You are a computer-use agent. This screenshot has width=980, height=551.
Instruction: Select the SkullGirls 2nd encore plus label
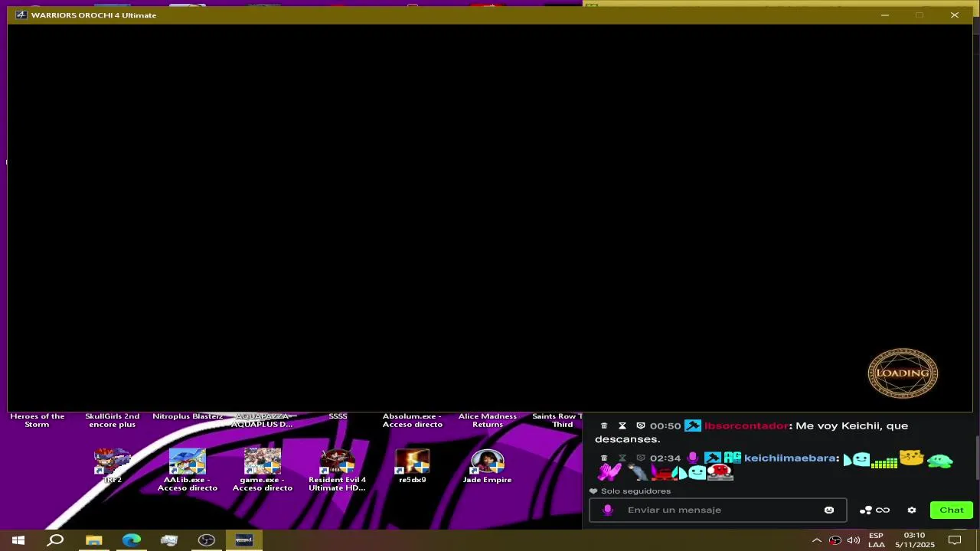(113, 420)
